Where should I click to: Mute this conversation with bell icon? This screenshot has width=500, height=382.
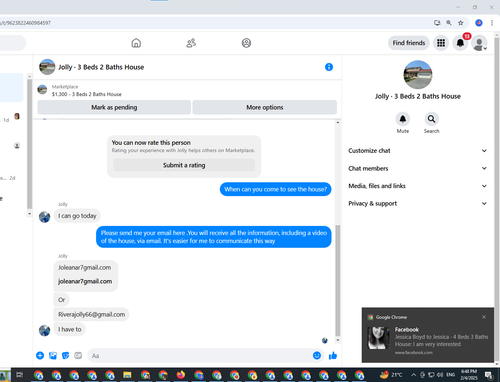[403, 119]
